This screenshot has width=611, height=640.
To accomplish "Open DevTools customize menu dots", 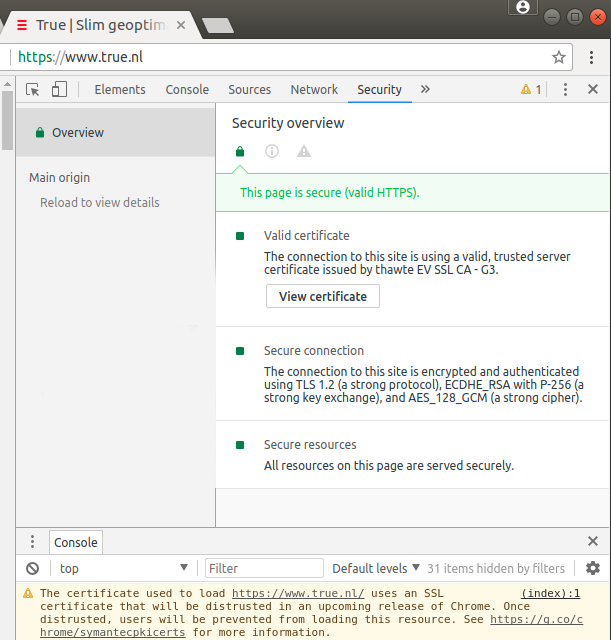I will click(x=565, y=89).
